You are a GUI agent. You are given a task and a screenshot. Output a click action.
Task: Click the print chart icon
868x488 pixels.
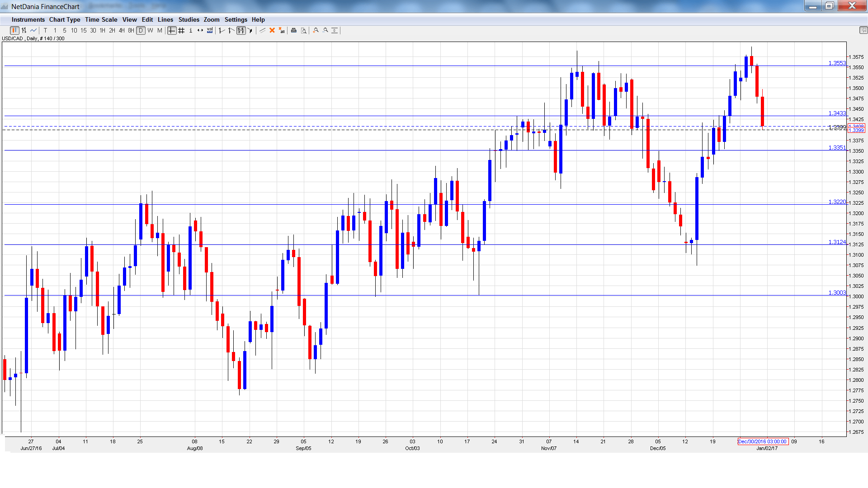coord(294,30)
